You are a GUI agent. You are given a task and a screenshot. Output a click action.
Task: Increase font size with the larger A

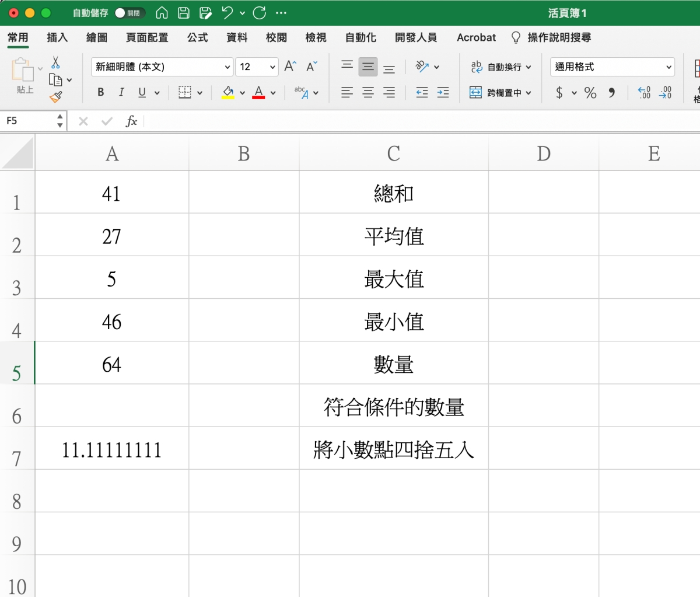coord(290,67)
